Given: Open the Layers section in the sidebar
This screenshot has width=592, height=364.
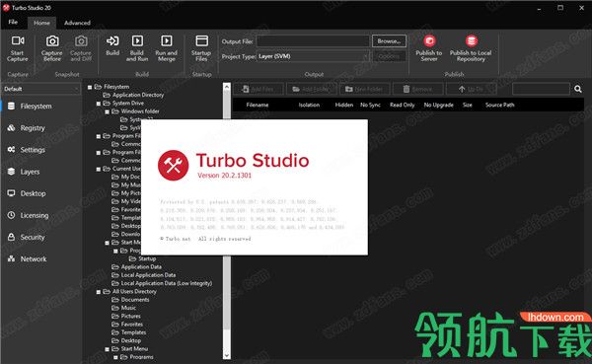Looking at the screenshot, I should [x=40, y=172].
